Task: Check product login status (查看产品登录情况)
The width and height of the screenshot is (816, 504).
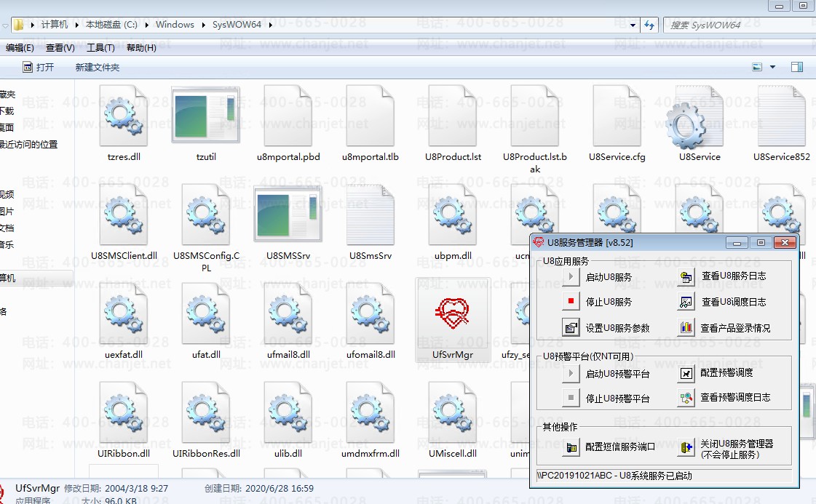Action: coord(686,328)
